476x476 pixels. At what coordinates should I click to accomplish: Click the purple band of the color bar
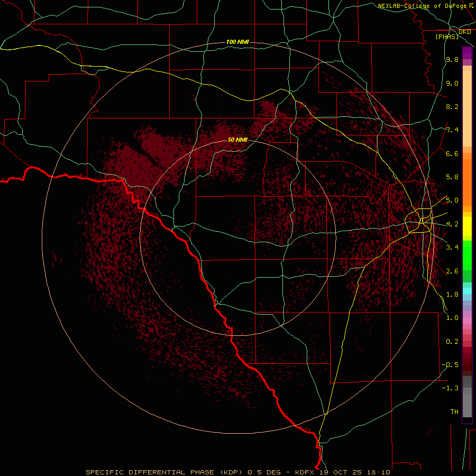point(467,53)
